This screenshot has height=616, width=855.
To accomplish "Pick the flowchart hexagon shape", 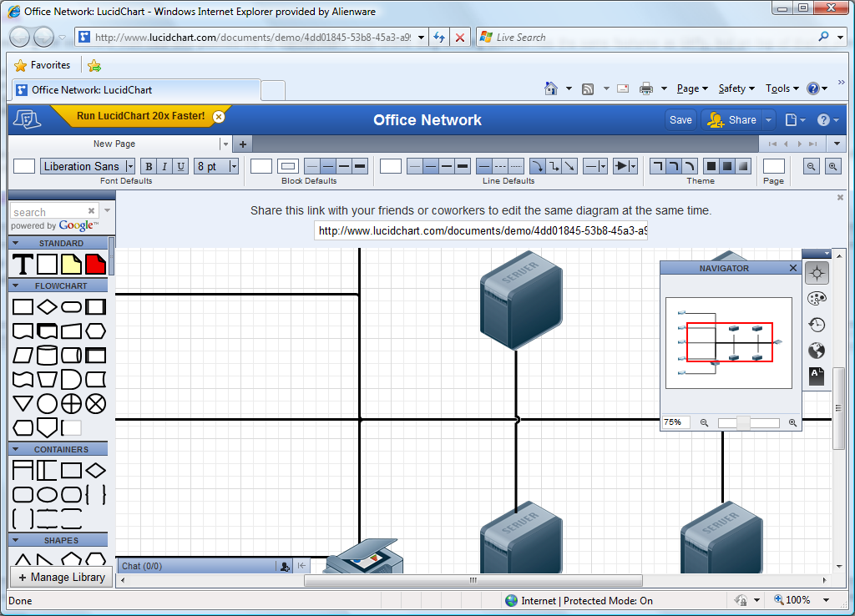I will click(x=95, y=331).
